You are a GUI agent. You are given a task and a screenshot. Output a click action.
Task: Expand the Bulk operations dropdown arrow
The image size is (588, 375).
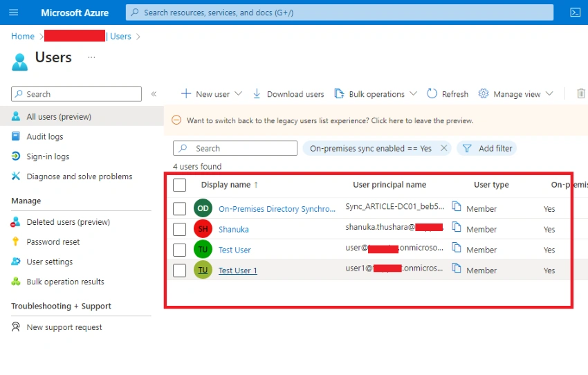(x=413, y=94)
